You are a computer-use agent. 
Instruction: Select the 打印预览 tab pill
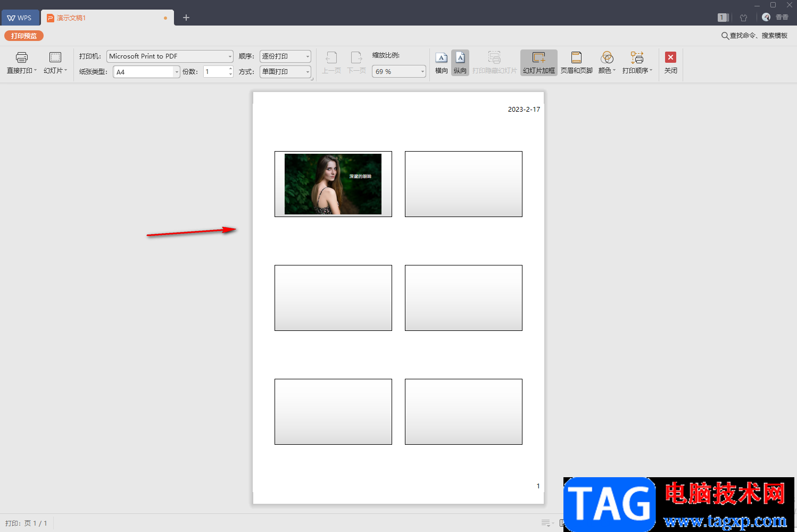(24, 36)
